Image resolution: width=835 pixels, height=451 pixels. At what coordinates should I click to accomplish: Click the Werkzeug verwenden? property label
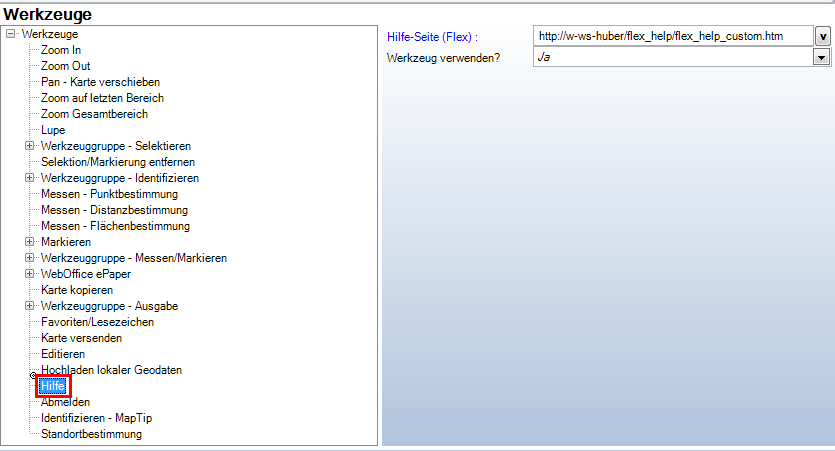click(x=443, y=58)
